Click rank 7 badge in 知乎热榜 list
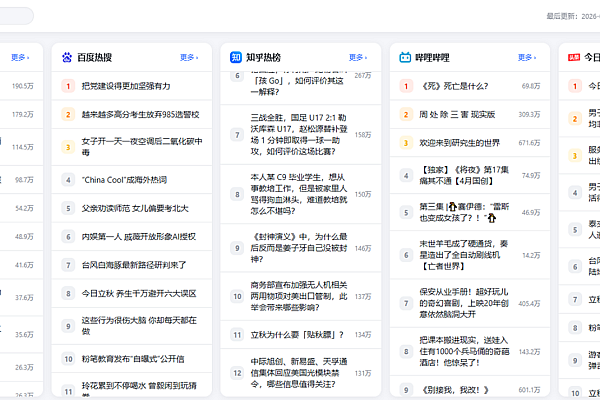Viewport: 600px width, 400px height. (237, 135)
